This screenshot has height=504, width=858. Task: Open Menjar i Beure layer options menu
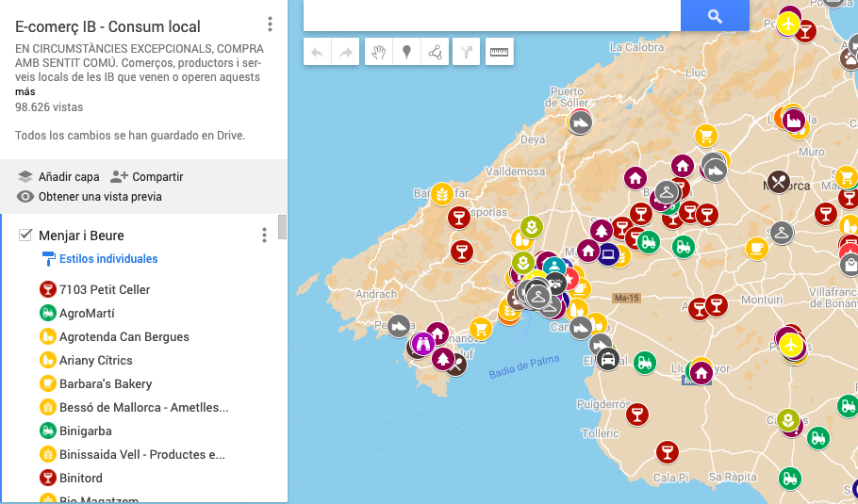(264, 236)
